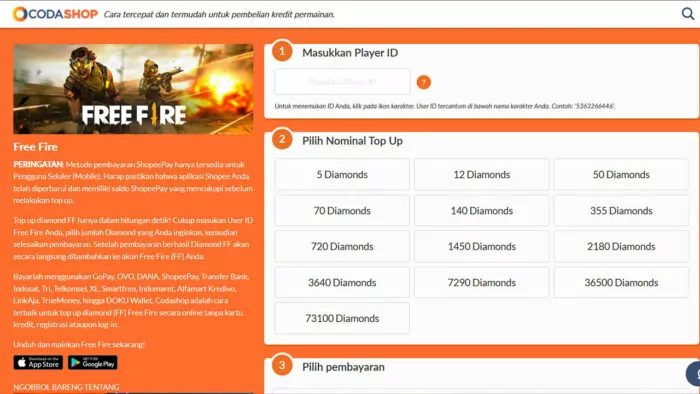The height and width of the screenshot is (394, 700).
Task: Pick the 7290 Diamonds nominal
Action: coord(482,282)
